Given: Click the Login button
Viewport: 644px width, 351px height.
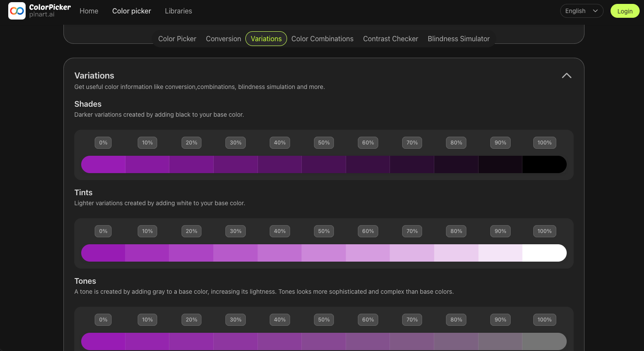Looking at the screenshot, I should click(x=624, y=10).
